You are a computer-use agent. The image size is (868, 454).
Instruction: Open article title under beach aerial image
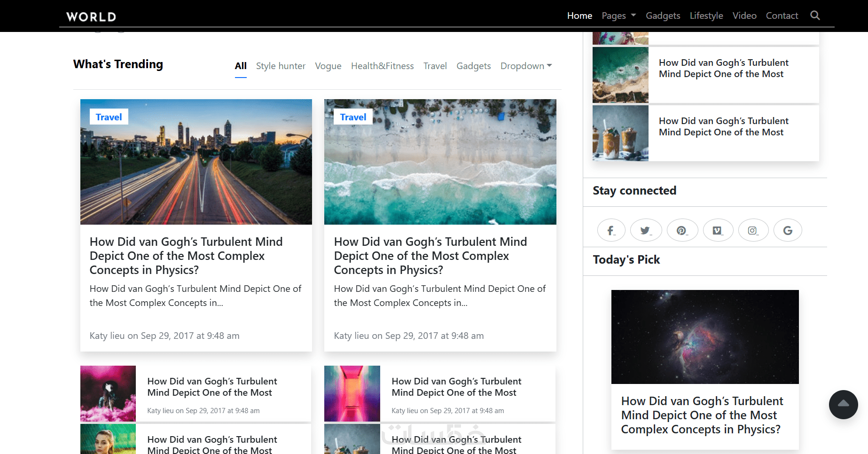pyautogui.click(x=430, y=256)
